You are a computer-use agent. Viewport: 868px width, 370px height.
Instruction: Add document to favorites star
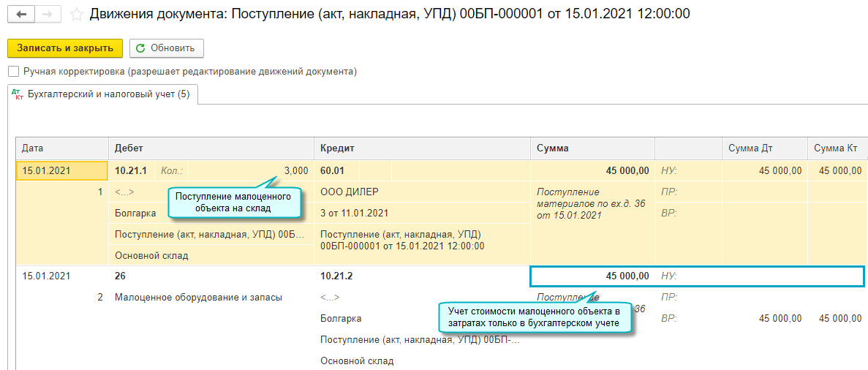[75, 14]
